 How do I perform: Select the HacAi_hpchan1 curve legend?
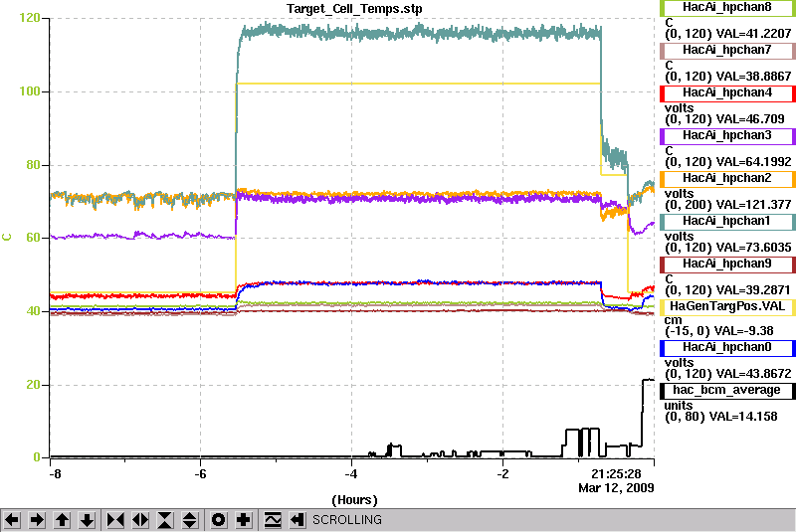point(727,222)
